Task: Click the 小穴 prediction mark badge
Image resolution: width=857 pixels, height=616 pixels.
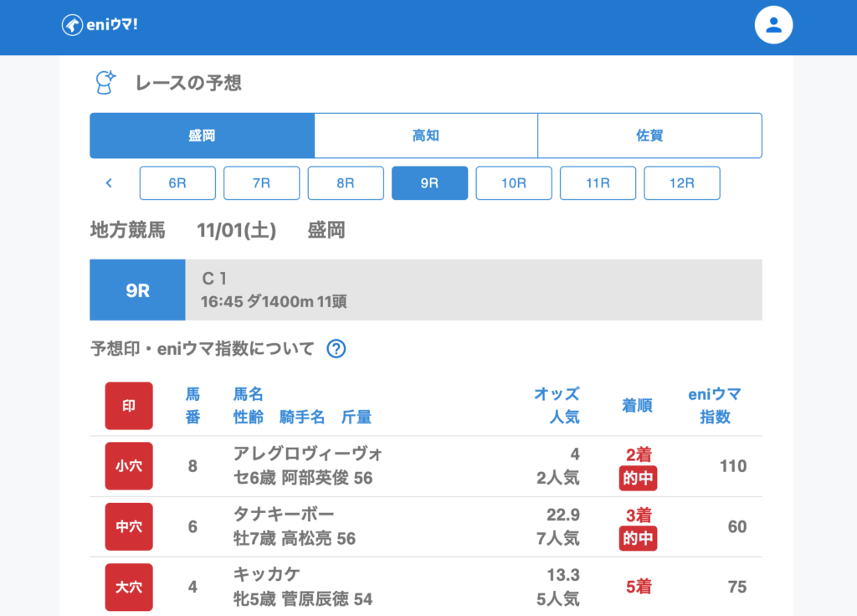Action: [x=129, y=466]
